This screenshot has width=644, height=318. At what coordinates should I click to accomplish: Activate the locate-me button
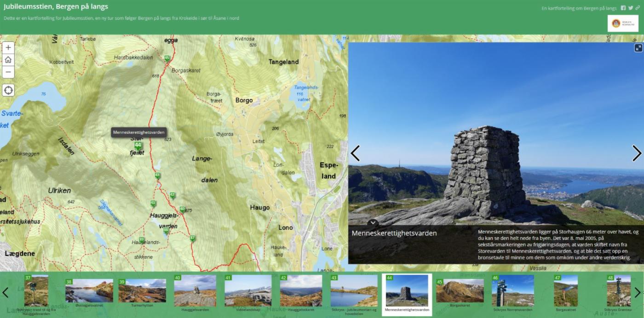8,90
